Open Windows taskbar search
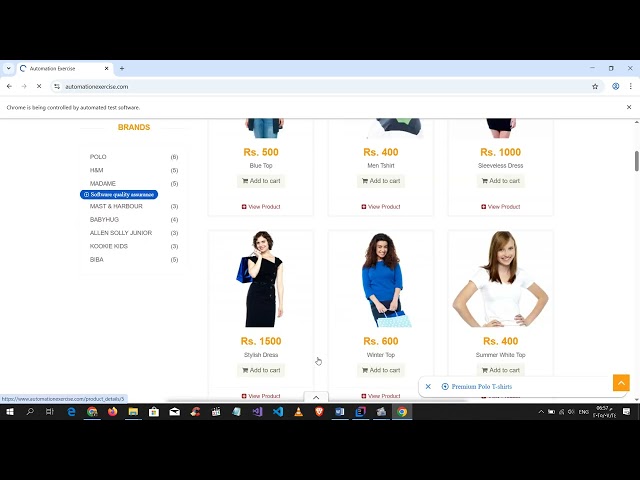This screenshot has width=640, height=480. pos(30,412)
